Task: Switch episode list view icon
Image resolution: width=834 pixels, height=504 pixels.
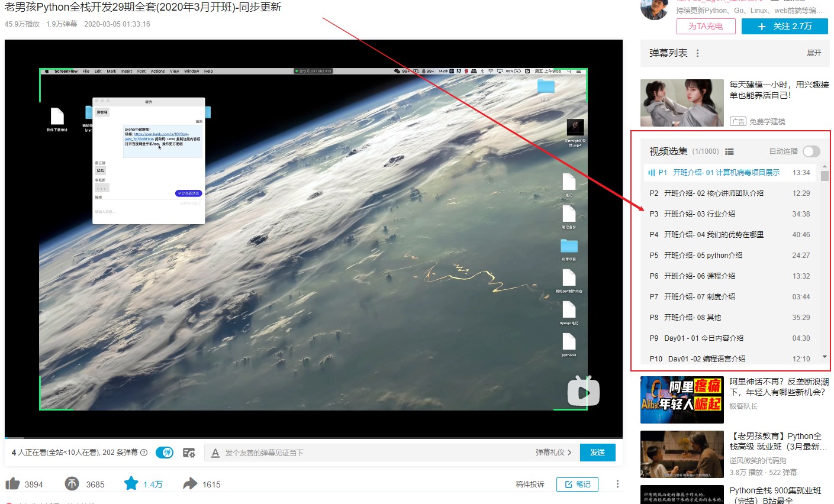Action: tap(729, 151)
